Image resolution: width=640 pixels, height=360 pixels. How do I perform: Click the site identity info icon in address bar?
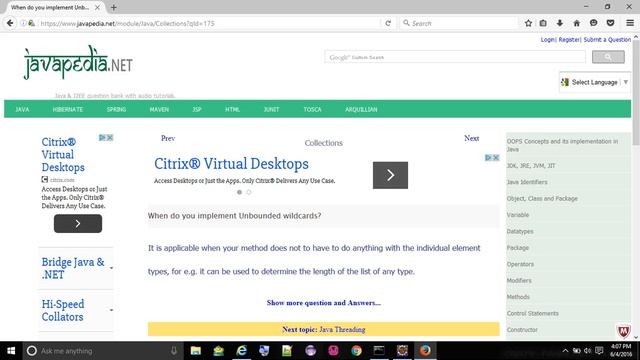(x=23, y=23)
